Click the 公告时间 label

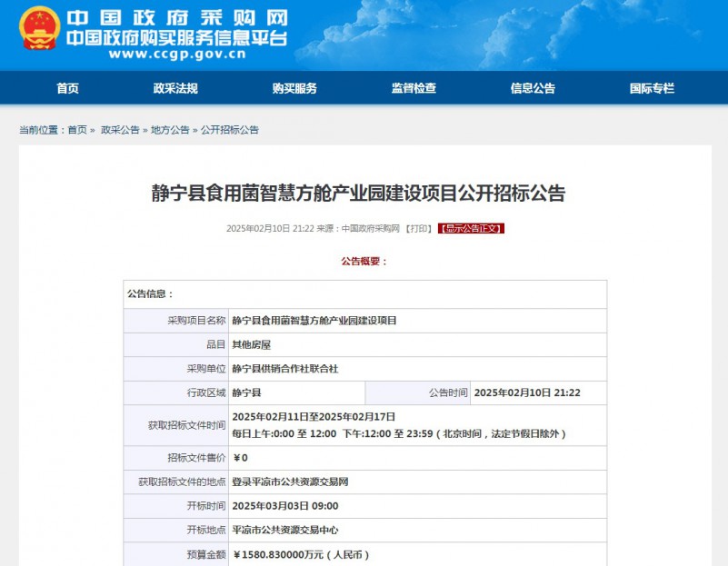click(448, 393)
